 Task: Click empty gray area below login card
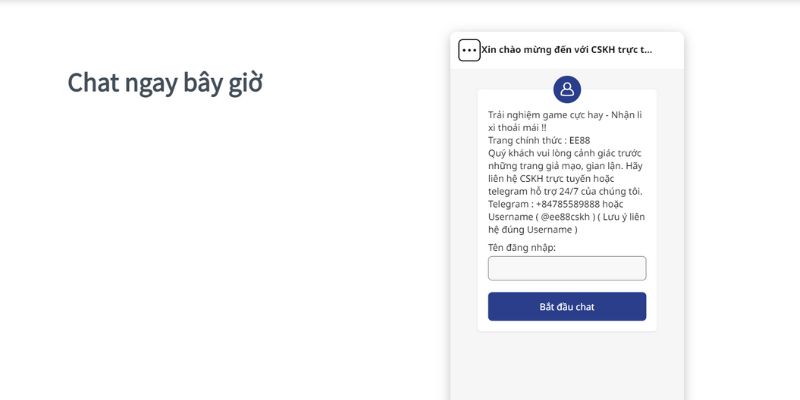click(567, 365)
